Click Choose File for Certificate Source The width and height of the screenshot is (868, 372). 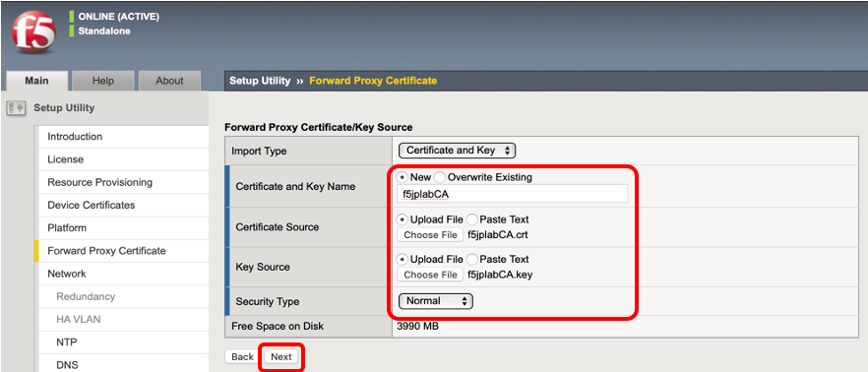coord(430,234)
